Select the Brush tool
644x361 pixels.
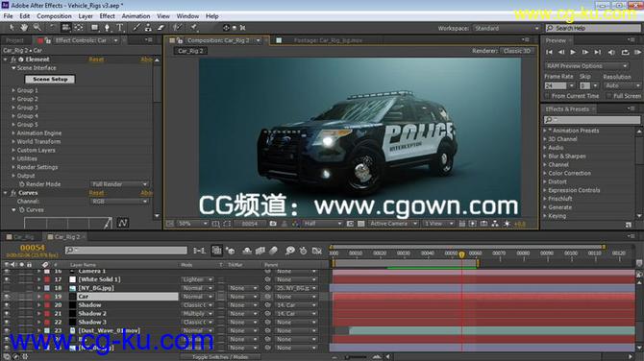tap(136, 28)
